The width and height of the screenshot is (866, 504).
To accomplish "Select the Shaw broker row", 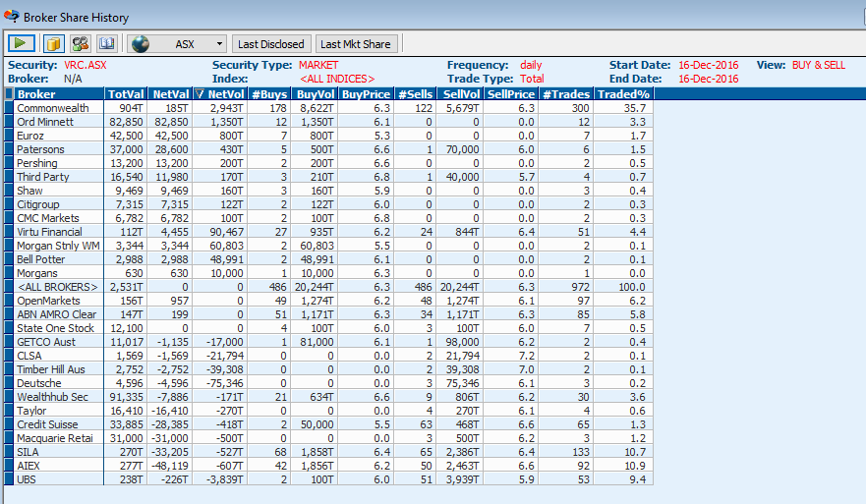I will (329, 191).
